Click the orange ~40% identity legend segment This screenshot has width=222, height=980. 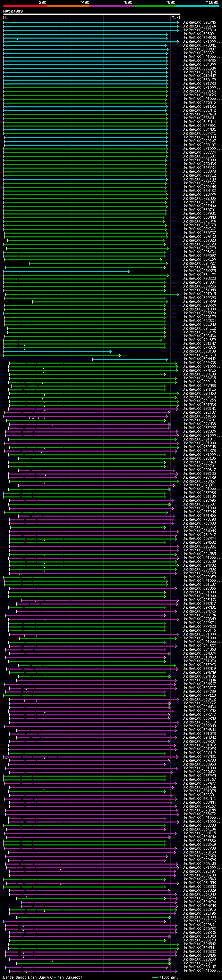tap(68, 6)
